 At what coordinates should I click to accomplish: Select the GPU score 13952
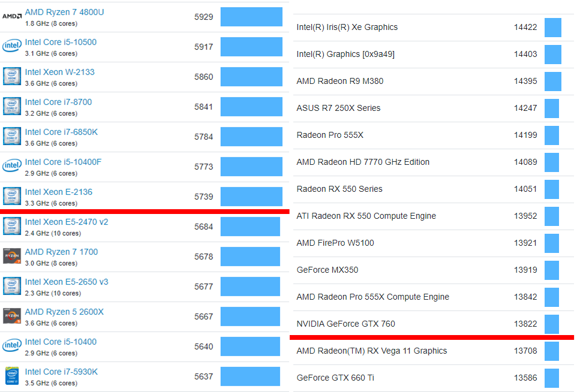click(x=525, y=216)
